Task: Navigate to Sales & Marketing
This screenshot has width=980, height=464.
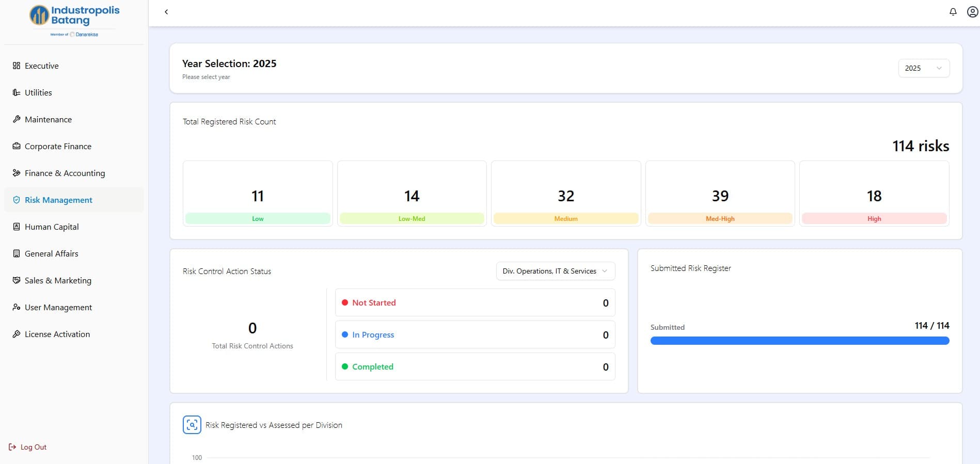Action: (74, 280)
